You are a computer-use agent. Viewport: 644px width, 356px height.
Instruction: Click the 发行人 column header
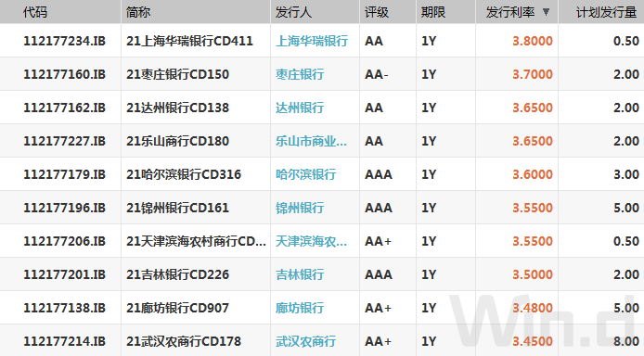click(x=293, y=12)
